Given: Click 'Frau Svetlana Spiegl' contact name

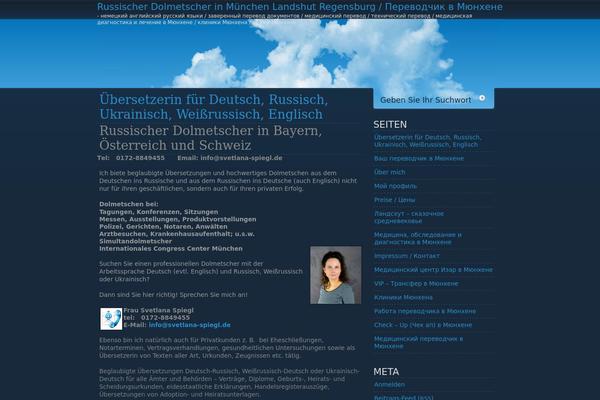Looking at the screenshot, I should coord(158,310).
